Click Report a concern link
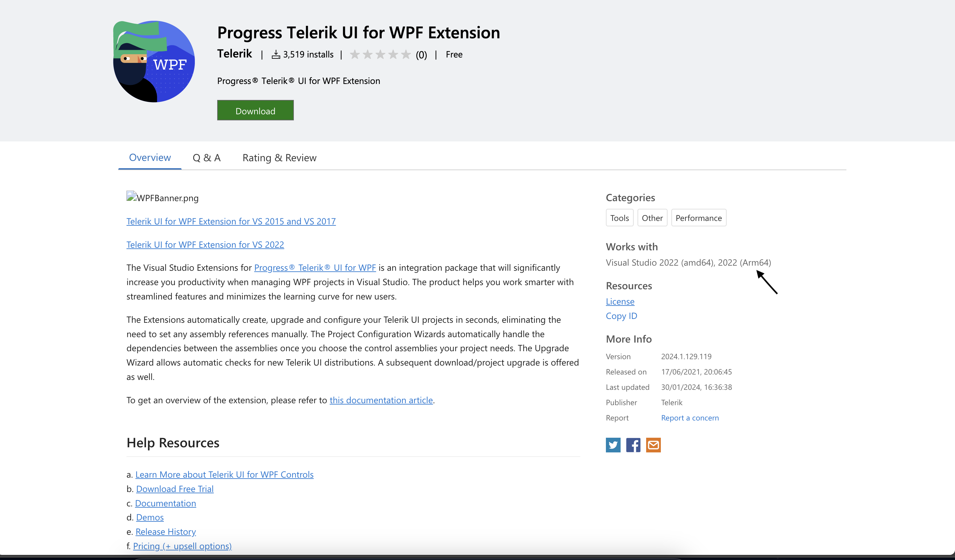This screenshot has width=955, height=560. (689, 418)
